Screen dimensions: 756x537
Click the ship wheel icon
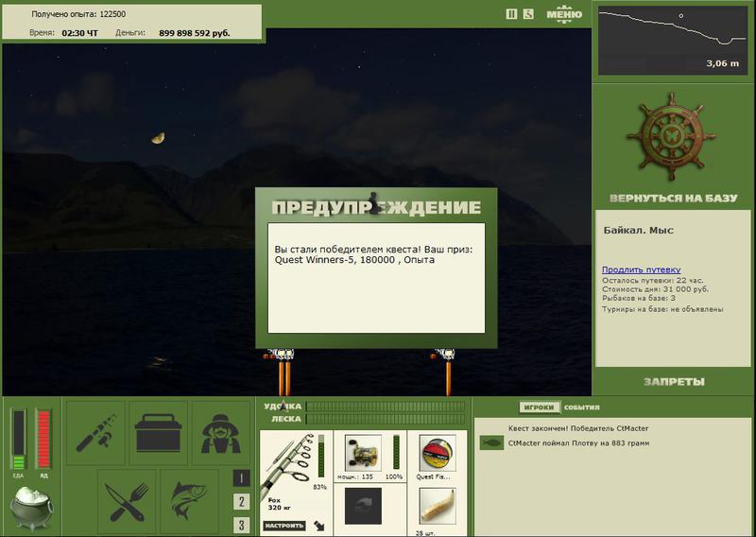tap(672, 136)
